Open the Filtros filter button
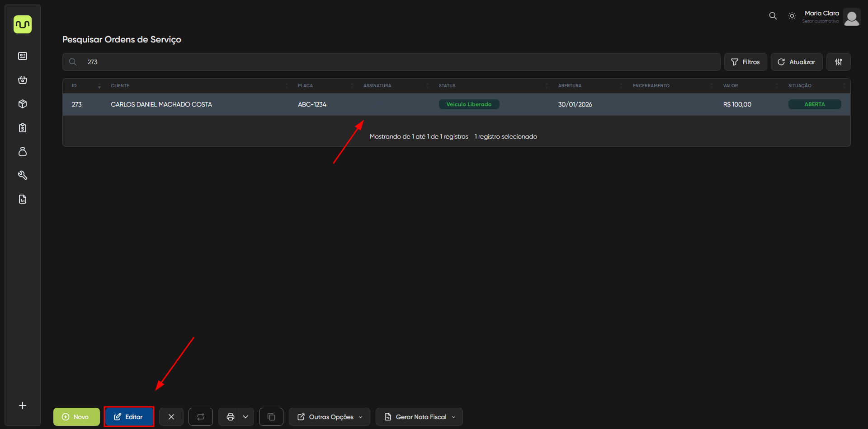868x429 pixels. 745,62
